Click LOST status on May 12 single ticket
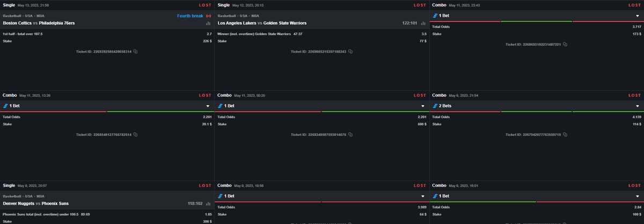 tap(420, 5)
